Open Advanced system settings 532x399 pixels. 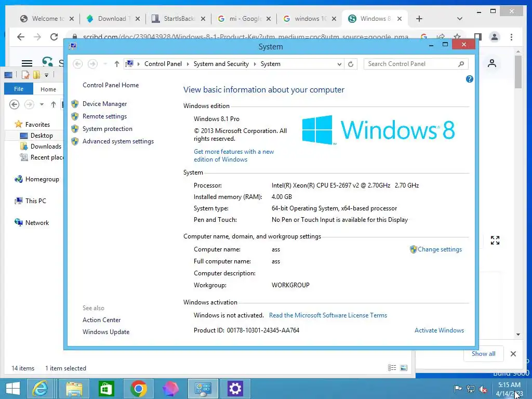tap(118, 141)
